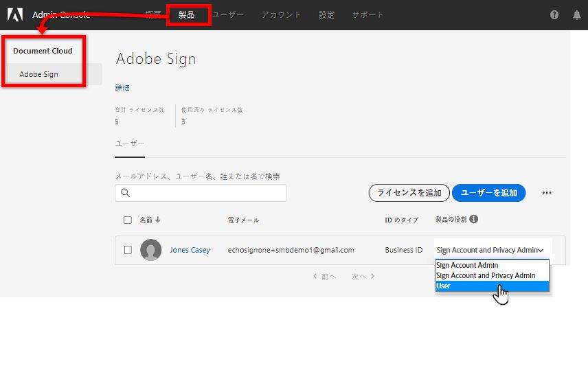Open the notifications bell icon
Screen dimensions: 588x368
[576, 15]
